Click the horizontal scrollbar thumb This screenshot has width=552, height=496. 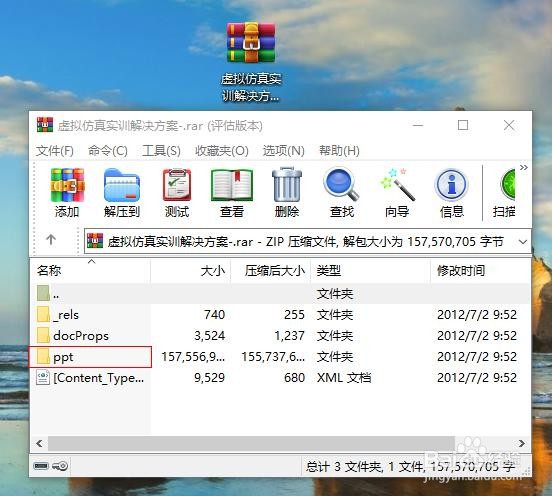point(251,444)
